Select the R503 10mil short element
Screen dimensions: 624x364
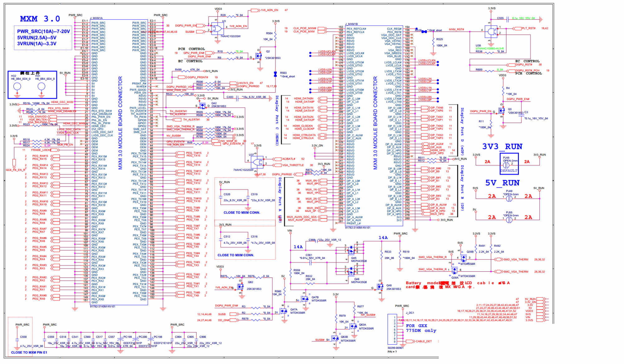(275, 74)
